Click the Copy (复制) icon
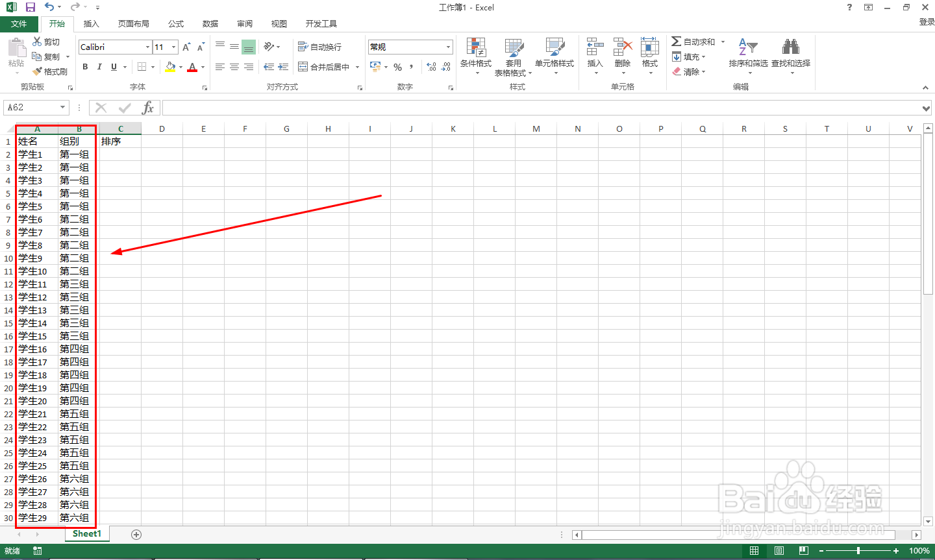This screenshot has height=560, width=935. click(x=37, y=56)
